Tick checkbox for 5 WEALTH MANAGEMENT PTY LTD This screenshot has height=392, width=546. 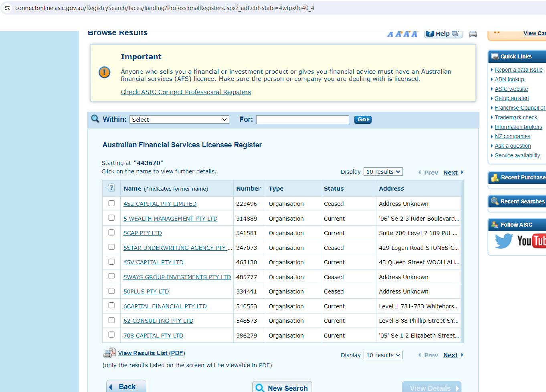coord(111,218)
